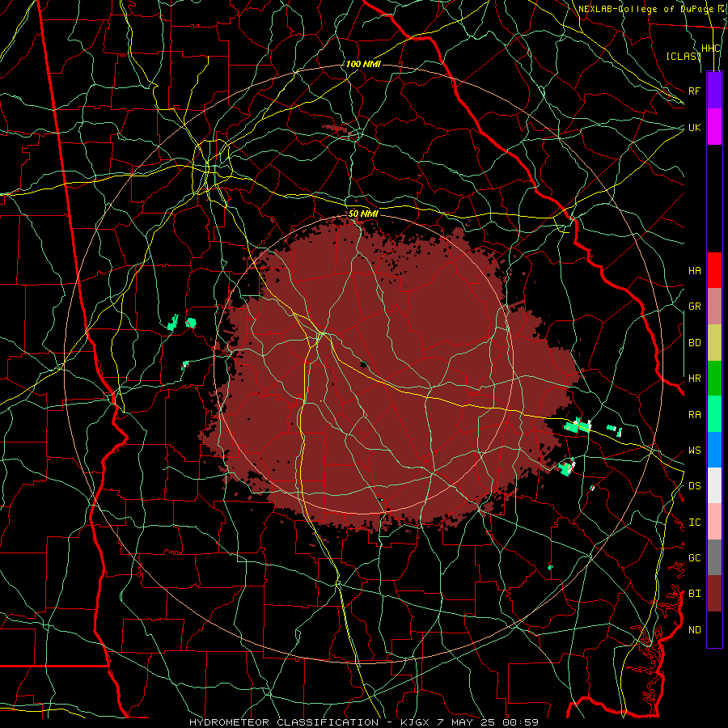
Task: Click the 'WS' legend label
Action: tap(695, 451)
